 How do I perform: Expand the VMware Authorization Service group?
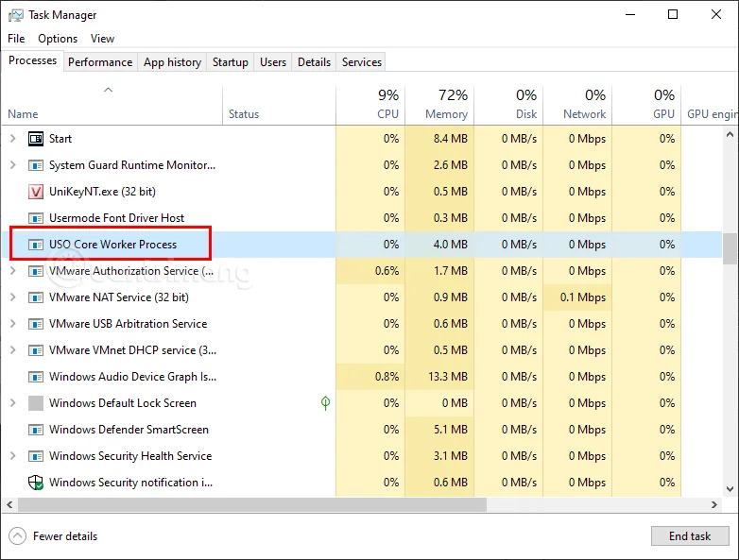coord(12,271)
